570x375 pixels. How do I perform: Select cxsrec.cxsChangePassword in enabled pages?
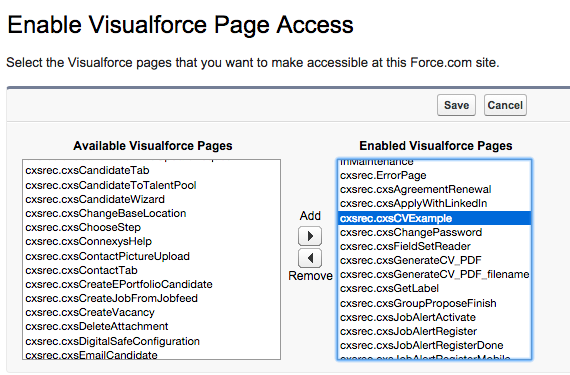click(434, 232)
